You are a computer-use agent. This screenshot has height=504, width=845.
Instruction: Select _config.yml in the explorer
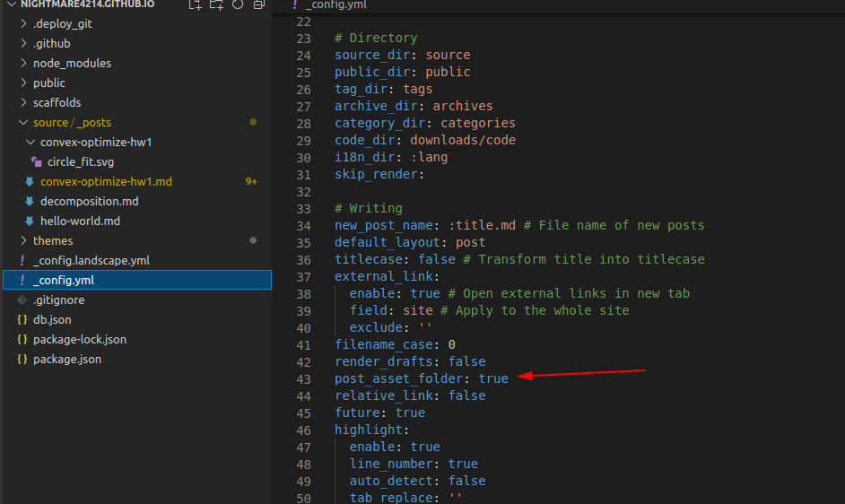click(x=137, y=280)
